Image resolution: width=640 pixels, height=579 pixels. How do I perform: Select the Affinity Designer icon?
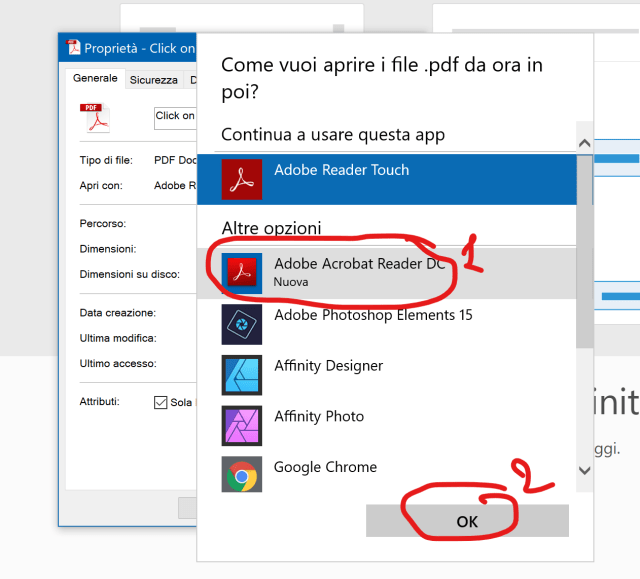click(241, 375)
